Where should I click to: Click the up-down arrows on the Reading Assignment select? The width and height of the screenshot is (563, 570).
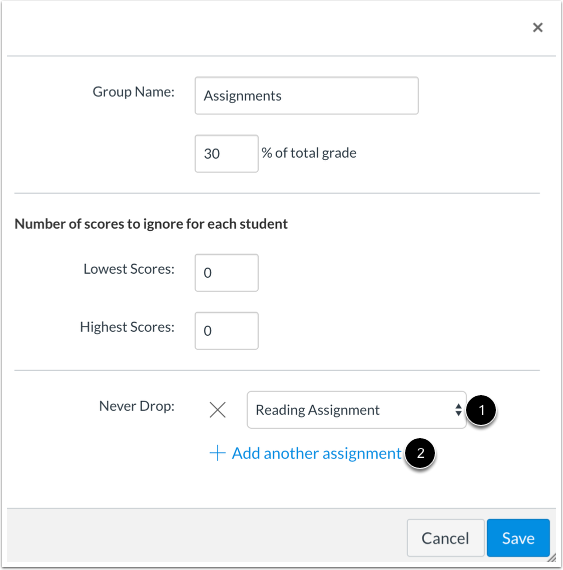tap(458, 410)
